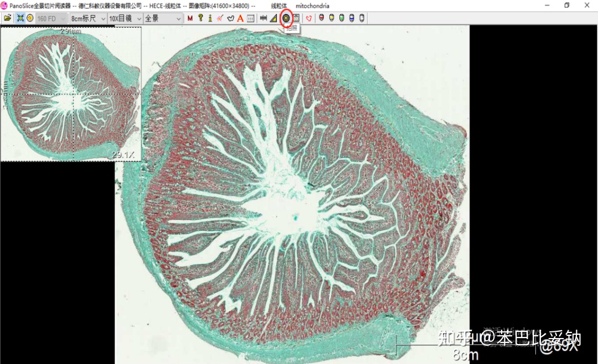Open the 8cm标尺 scale dropdown
Image resolution: width=598 pixels, height=364 pixels.
[87, 18]
